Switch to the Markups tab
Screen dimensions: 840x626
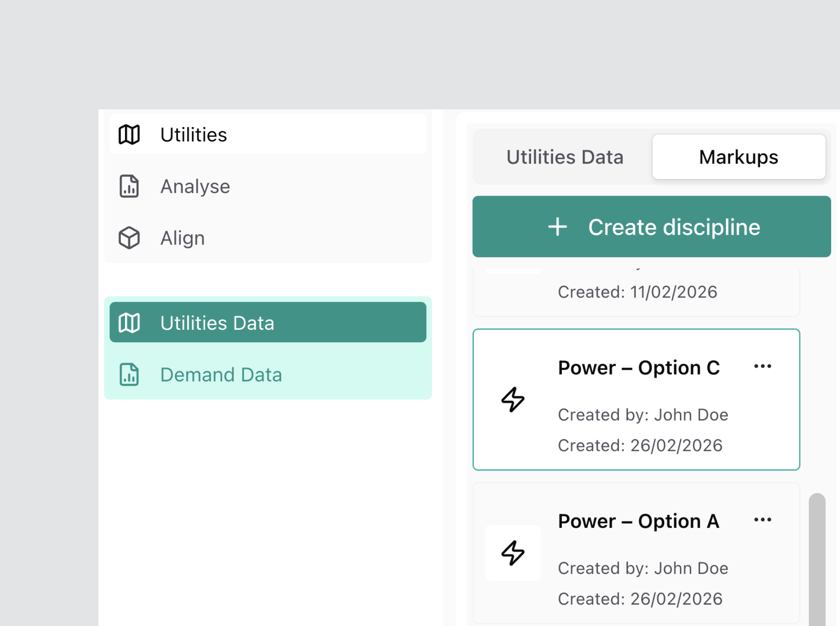coord(738,157)
